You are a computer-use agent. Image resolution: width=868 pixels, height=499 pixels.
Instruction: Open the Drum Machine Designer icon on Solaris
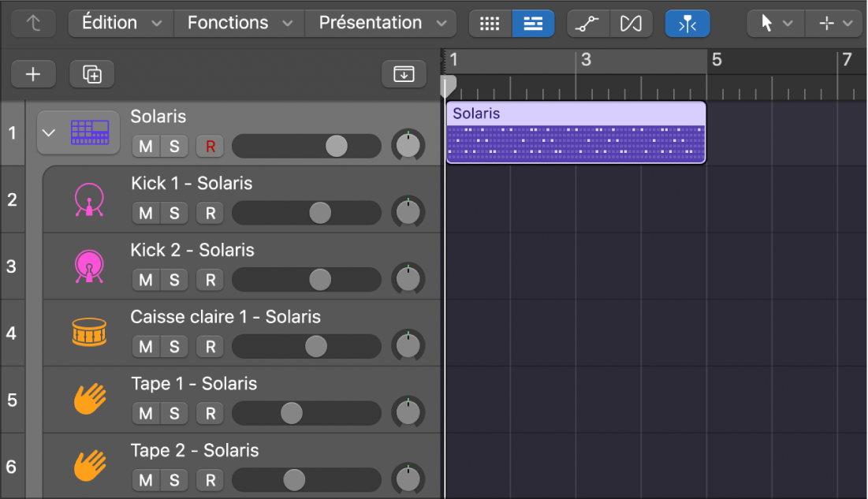[x=90, y=132]
